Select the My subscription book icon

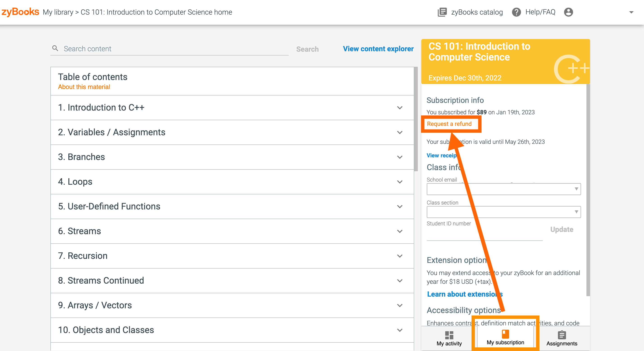pos(505,334)
